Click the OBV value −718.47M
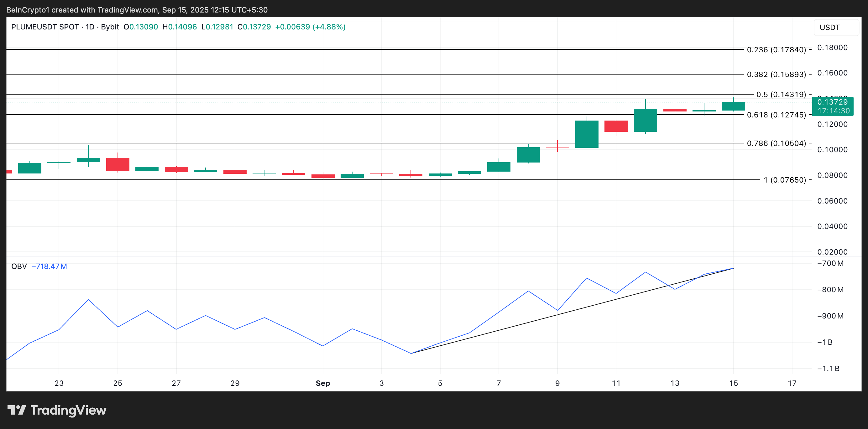Image resolution: width=868 pixels, height=429 pixels. [49, 266]
